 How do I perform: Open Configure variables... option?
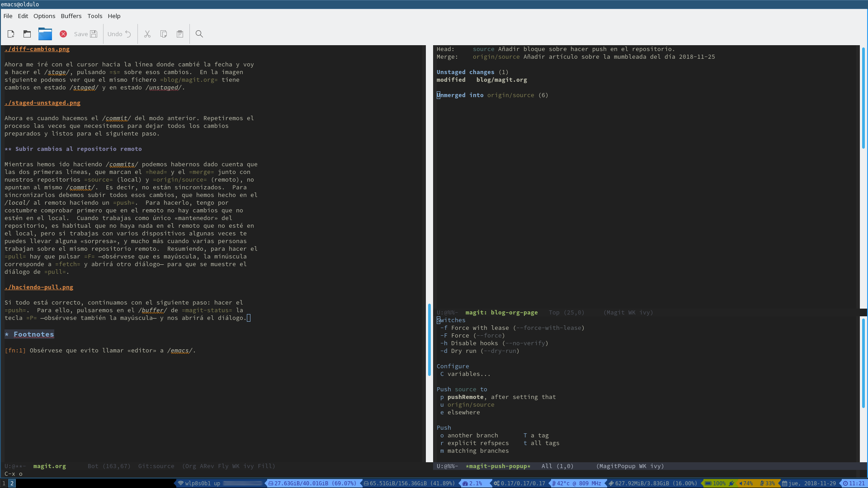pos(465,374)
